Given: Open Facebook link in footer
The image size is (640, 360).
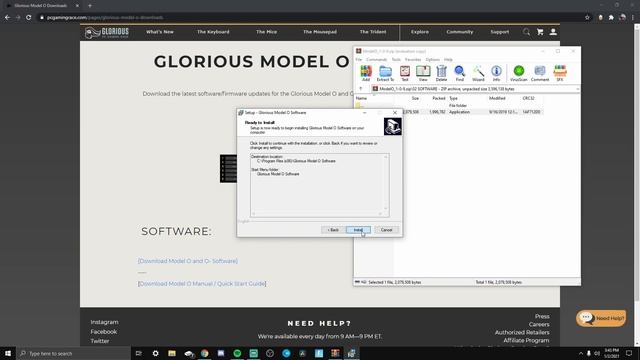Looking at the screenshot, I should pyautogui.click(x=104, y=332).
